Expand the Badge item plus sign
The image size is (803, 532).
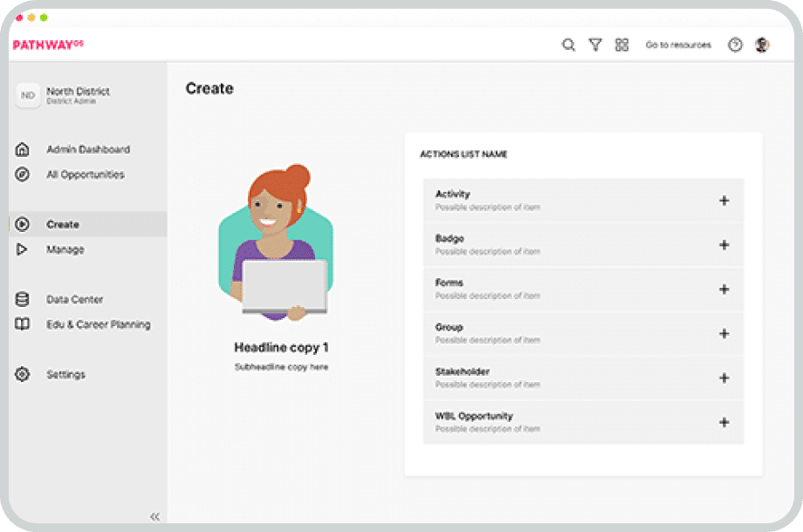(x=724, y=245)
